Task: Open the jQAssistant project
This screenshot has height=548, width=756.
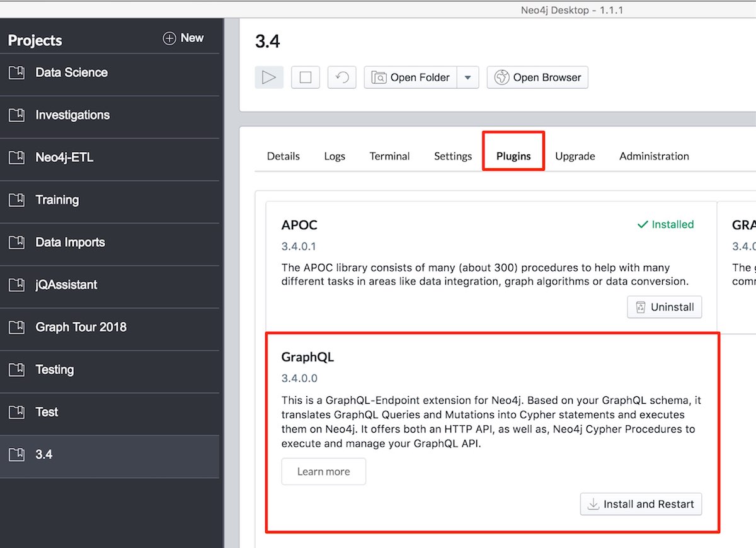Action: tap(110, 285)
